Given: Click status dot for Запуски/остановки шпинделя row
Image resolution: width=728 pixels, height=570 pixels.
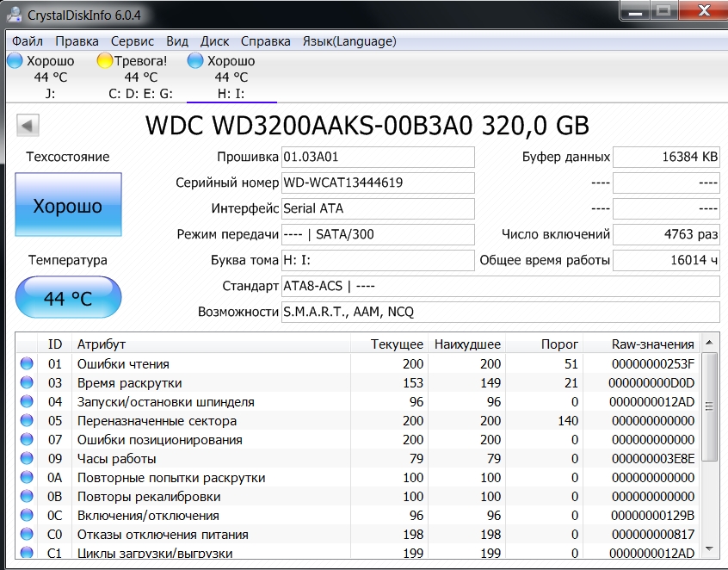Looking at the screenshot, I should (27, 401).
